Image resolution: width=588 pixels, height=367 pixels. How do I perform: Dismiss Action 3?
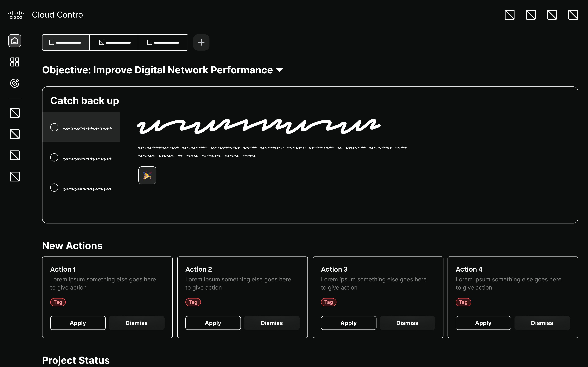pos(407,323)
